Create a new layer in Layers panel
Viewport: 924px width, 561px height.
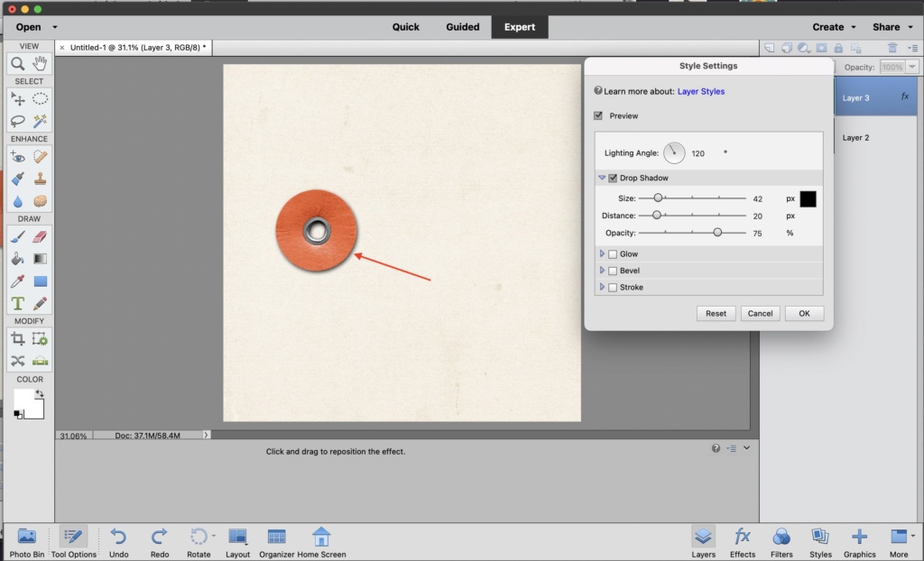770,48
